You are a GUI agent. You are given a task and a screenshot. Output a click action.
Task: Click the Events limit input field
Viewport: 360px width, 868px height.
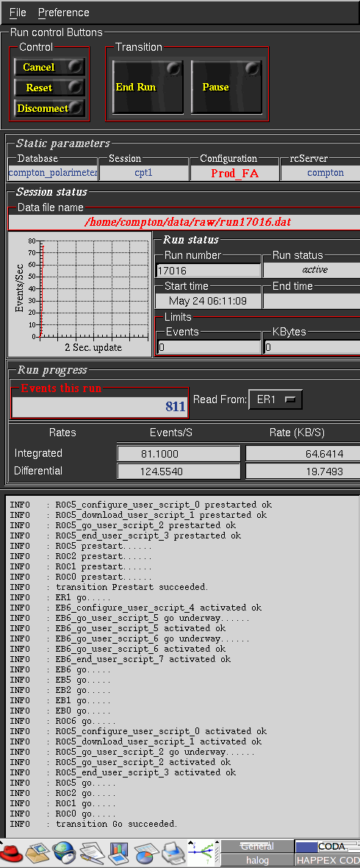click(x=209, y=347)
